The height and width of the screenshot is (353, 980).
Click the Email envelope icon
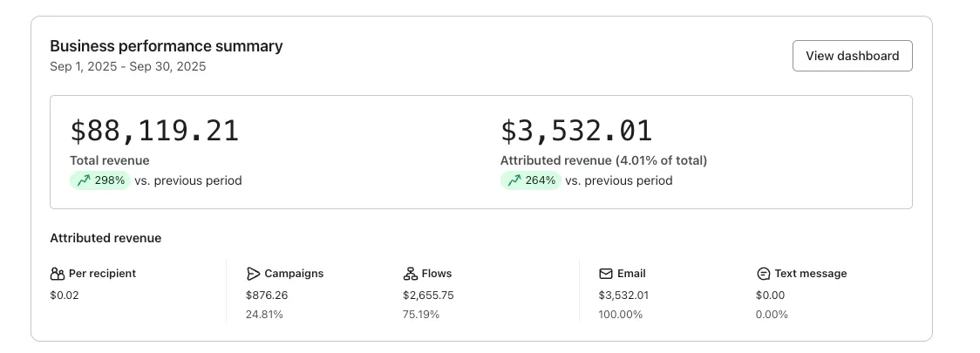[x=606, y=274]
